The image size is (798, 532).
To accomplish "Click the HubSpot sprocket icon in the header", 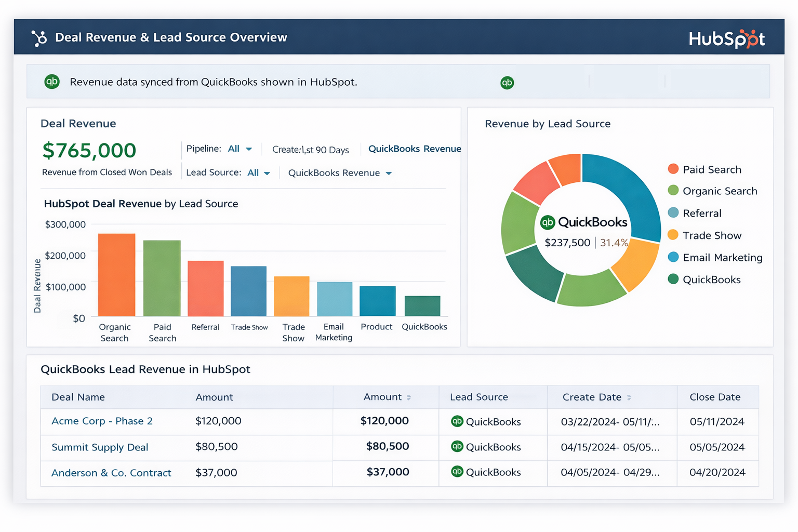I will pos(38,38).
